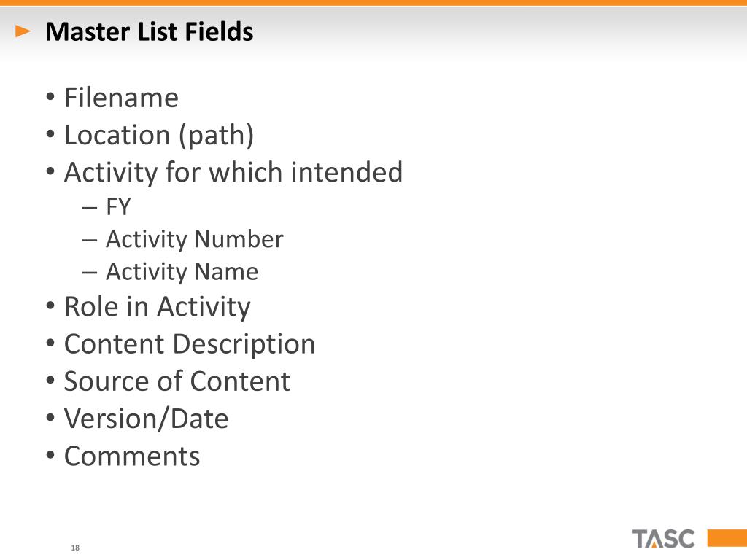Click the orange top border bar

373,3
